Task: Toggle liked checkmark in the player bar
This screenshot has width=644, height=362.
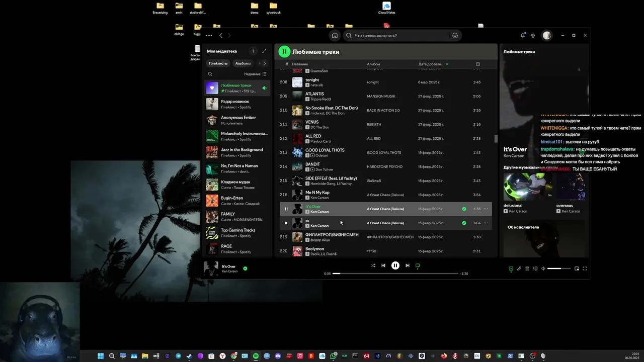Action: (x=245, y=268)
